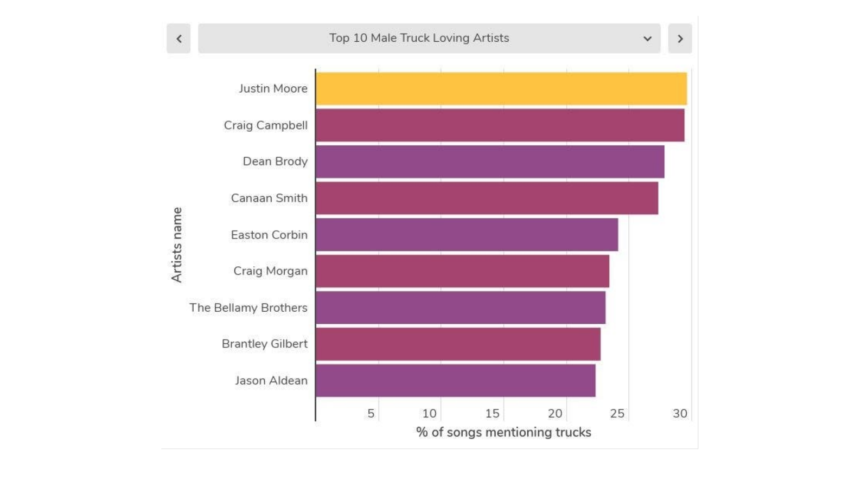Click the "% of songs mentioning trucks" axis title
868x488 pixels.
(x=503, y=432)
